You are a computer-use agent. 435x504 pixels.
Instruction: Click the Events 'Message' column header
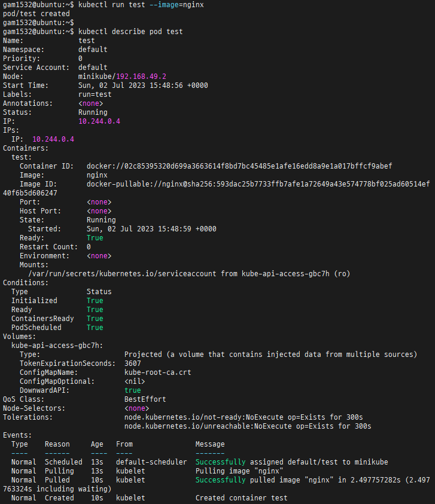coord(210,444)
